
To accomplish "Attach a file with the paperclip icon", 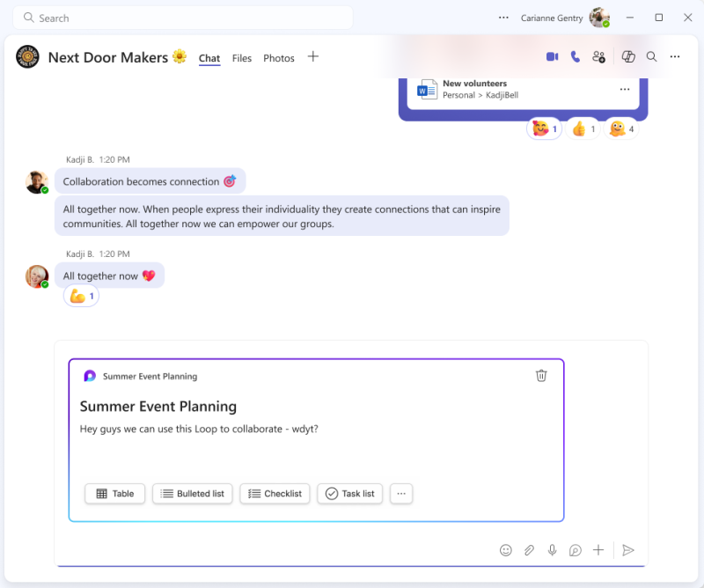I will pos(529,550).
